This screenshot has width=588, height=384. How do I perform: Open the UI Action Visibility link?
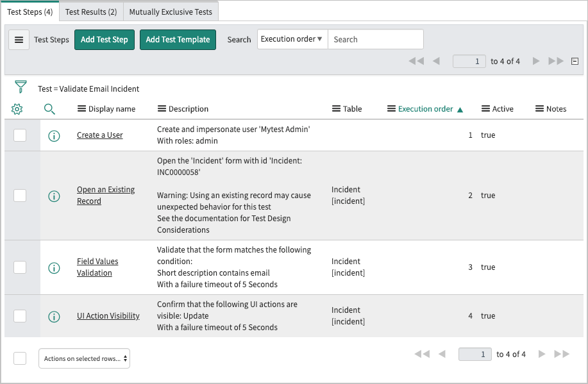(x=108, y=316)
